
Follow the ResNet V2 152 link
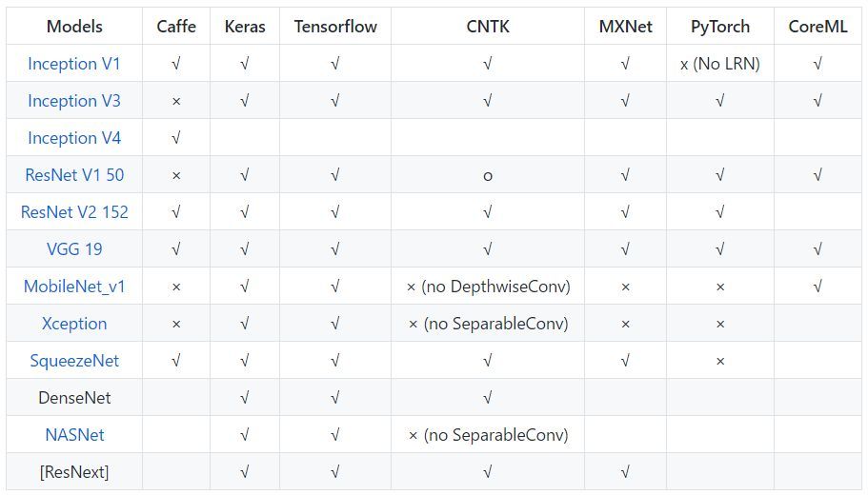74,212
